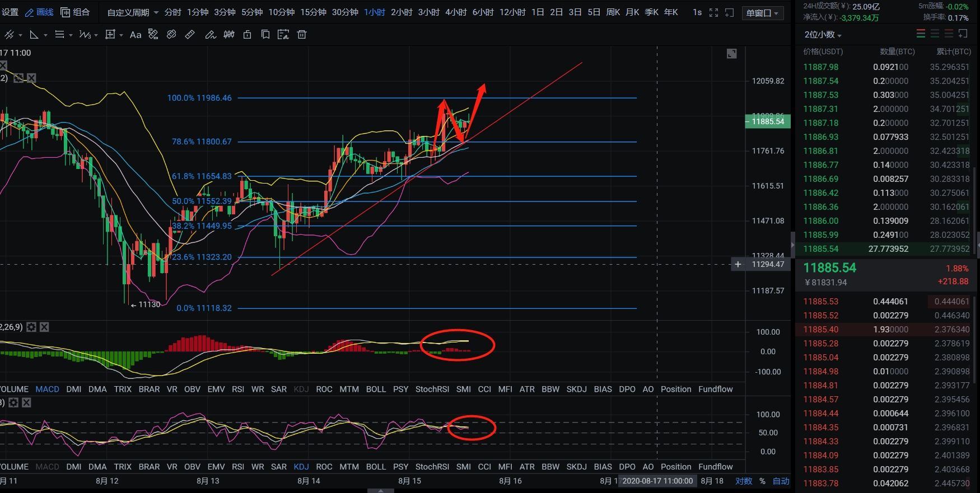Show only sell orders in order book

949,34
